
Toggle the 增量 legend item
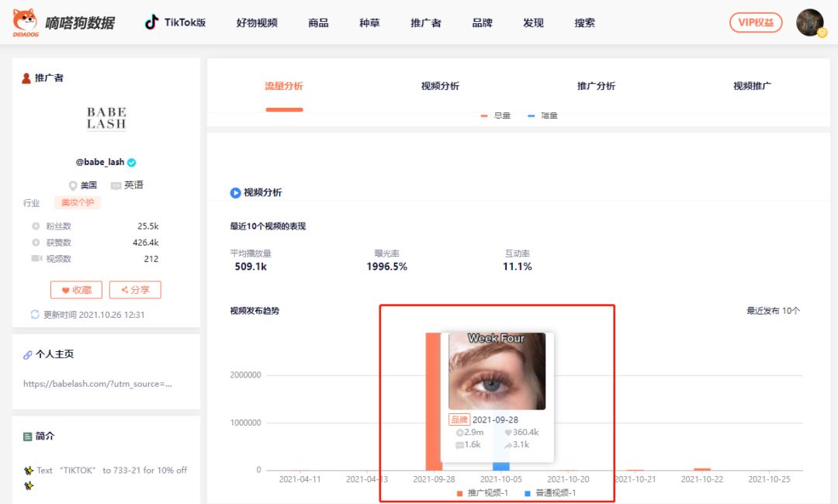point(548,115)
